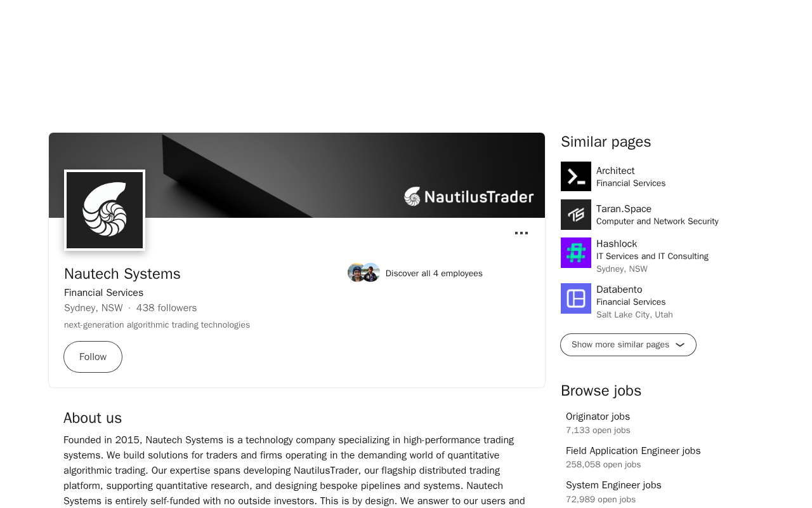
Task: Open the three-dot more options menu
Action: tap(521, 233)
